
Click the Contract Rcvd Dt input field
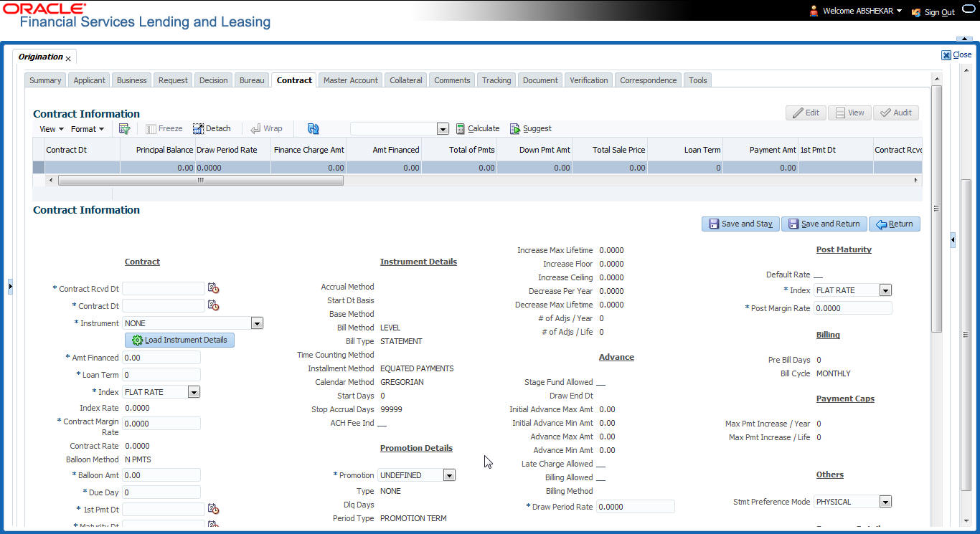(164, 288)
